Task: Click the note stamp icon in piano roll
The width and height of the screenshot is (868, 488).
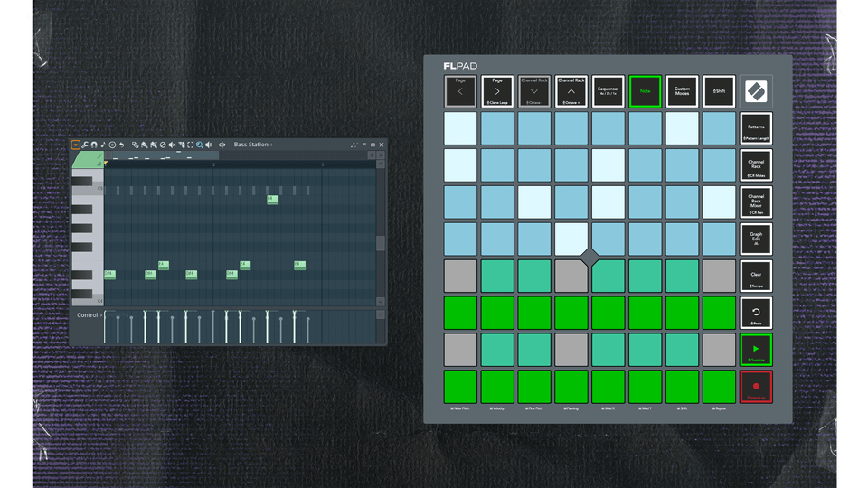Action: coord(103,145)
